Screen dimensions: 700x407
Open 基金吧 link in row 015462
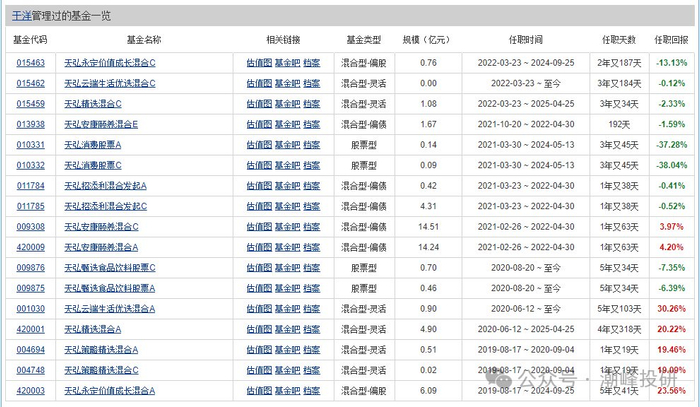tap(288, 83)
